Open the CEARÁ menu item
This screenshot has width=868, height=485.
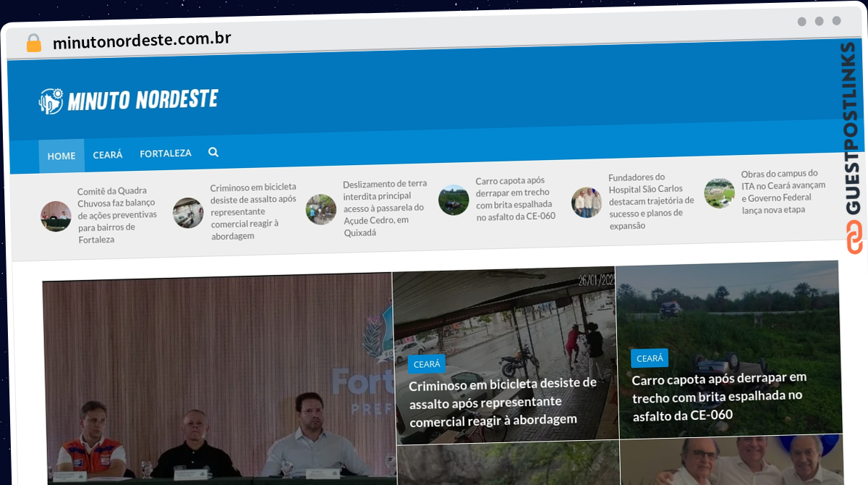click(108, 155)
